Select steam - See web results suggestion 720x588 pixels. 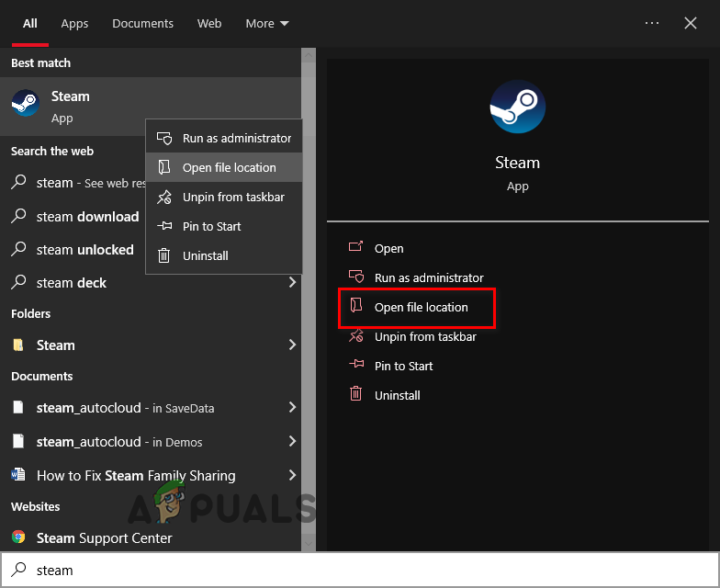[x=73, y=183]
